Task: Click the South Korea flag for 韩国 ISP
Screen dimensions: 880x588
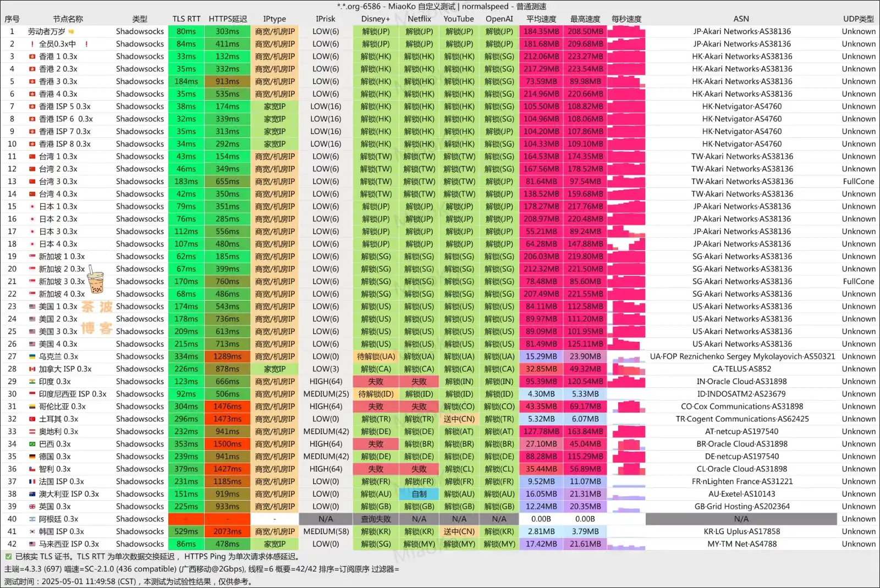Action: point(32,532)
